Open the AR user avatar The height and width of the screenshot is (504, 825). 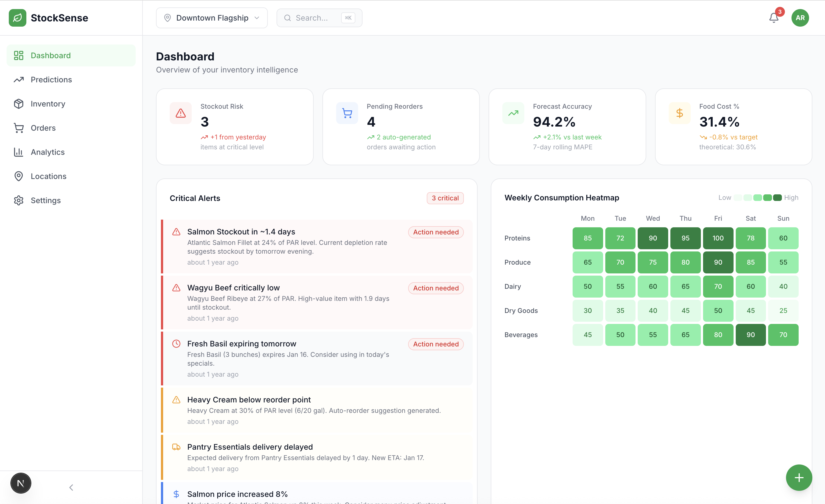coord(800,18)
